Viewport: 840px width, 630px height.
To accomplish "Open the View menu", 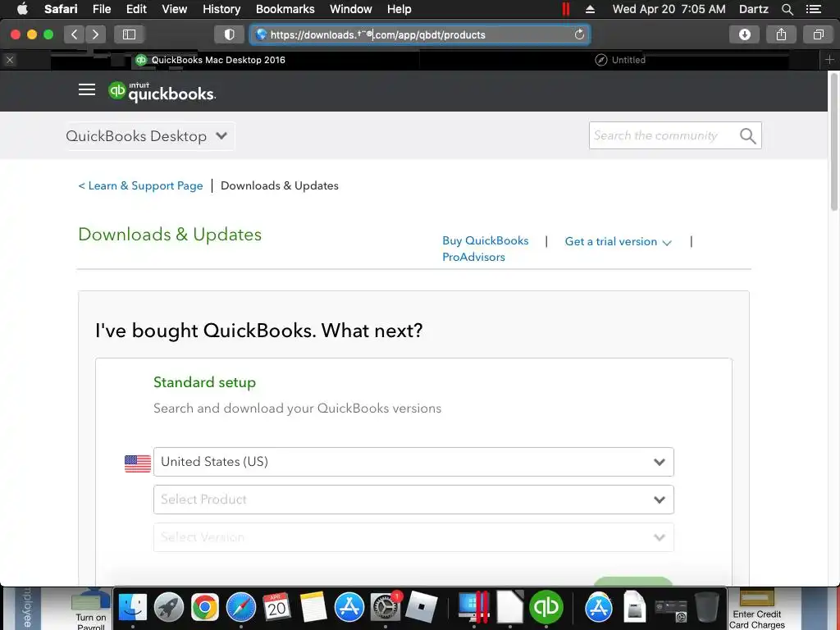I will pyautogui.click(x=175, y=9).
